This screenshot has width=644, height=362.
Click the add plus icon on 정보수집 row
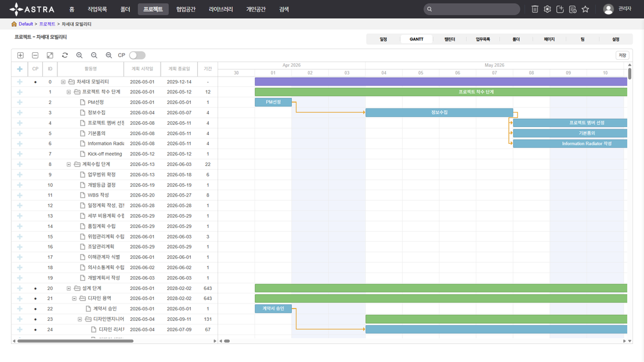tap(20, 113)
